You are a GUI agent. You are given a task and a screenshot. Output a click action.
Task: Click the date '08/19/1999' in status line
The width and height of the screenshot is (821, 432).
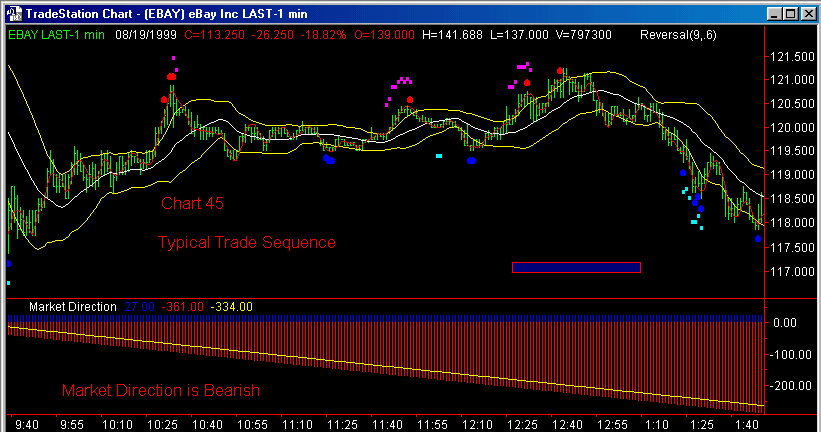[146, 35]
